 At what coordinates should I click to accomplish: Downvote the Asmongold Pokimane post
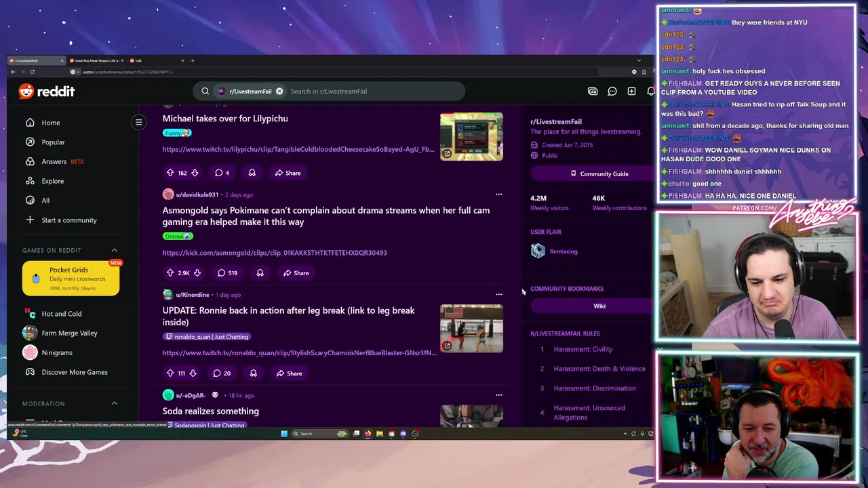[197, 273]
